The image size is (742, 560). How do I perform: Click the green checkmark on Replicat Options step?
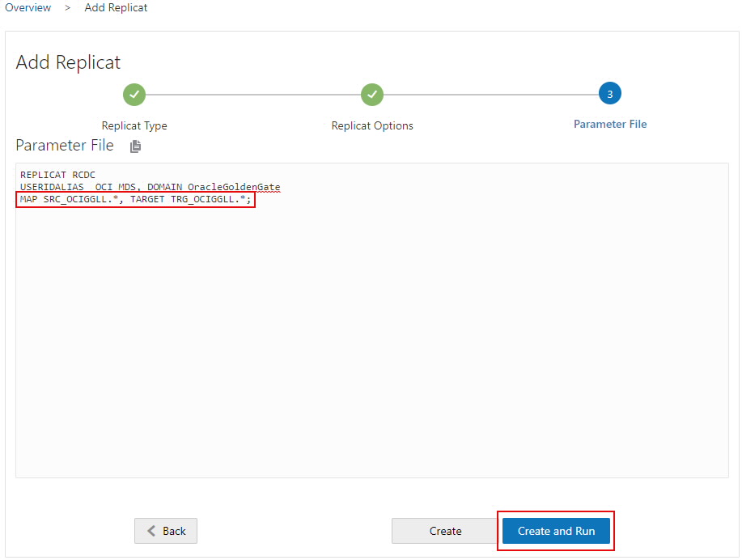[371, 94]
